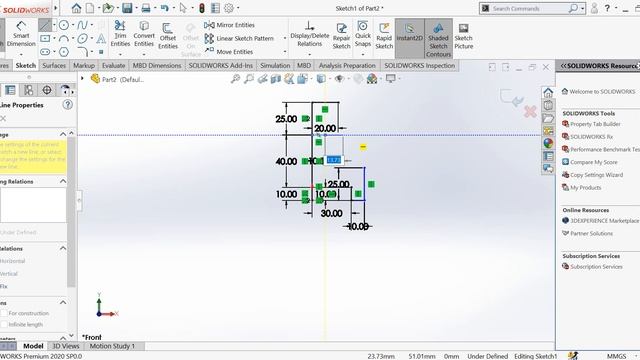This screenshot has height=360, width=640.
Task: Click the Search Commands field
Action: click(532, 8)
